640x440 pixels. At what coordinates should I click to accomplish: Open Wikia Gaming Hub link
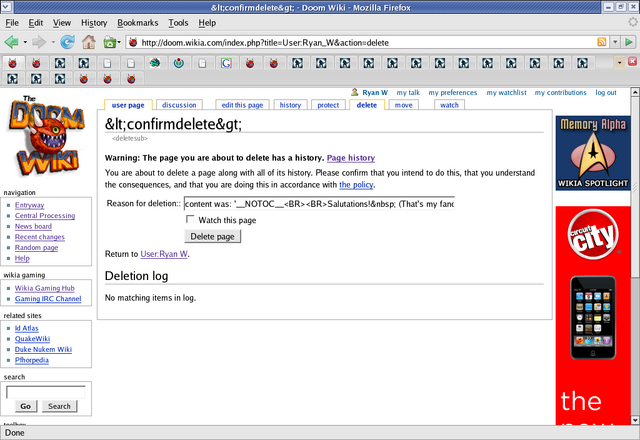pos(44,288)
